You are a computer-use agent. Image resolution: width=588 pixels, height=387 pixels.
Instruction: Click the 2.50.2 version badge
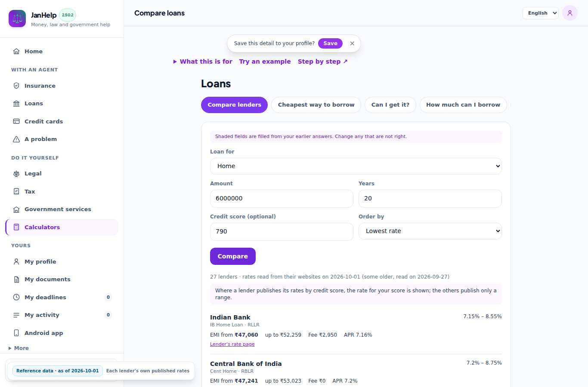point(68,15)
